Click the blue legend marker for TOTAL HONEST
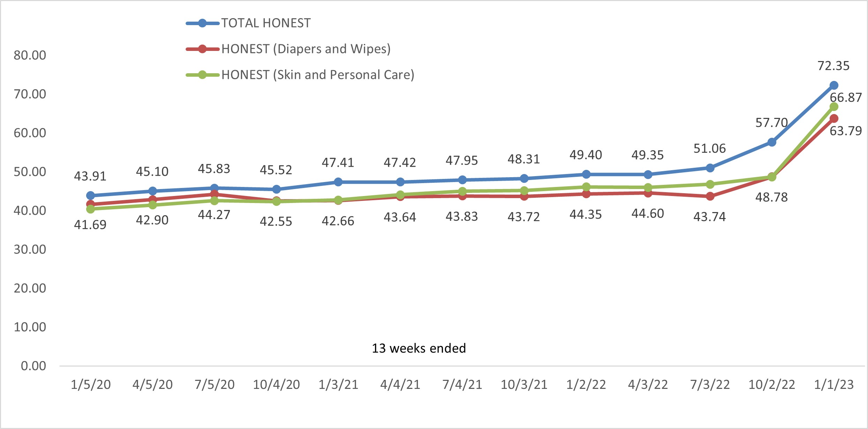 tap(202, 23)
